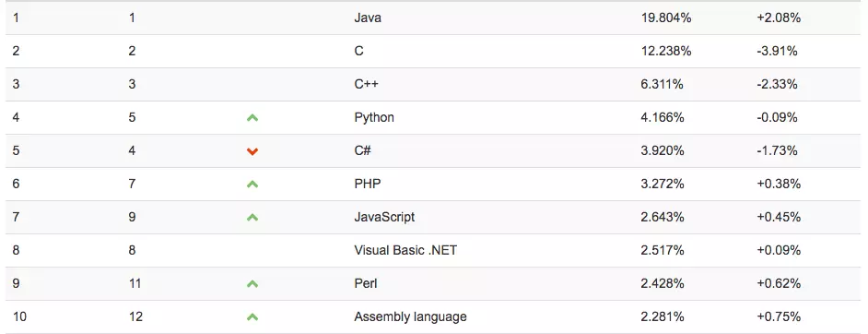
Task: Click the -3.91% change for C
Action: click(x=777, y=51)
